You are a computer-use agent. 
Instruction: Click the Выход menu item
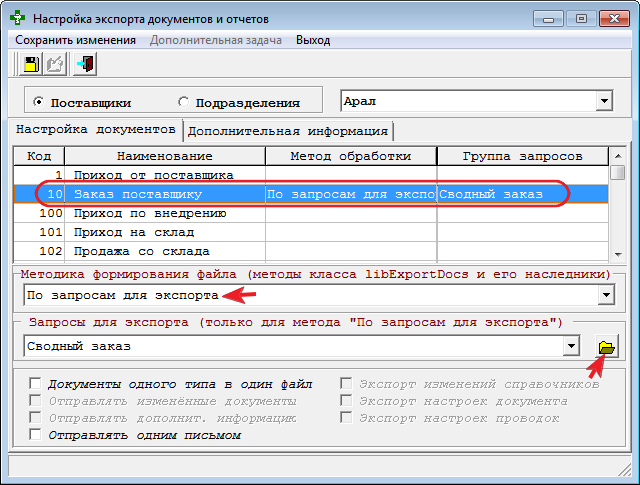313,40
